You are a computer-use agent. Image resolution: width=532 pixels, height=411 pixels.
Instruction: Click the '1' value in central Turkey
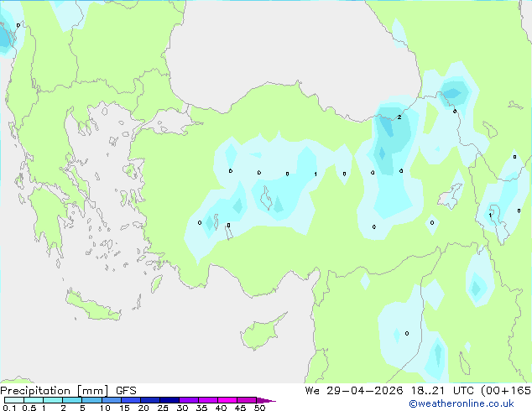(316, 174)
